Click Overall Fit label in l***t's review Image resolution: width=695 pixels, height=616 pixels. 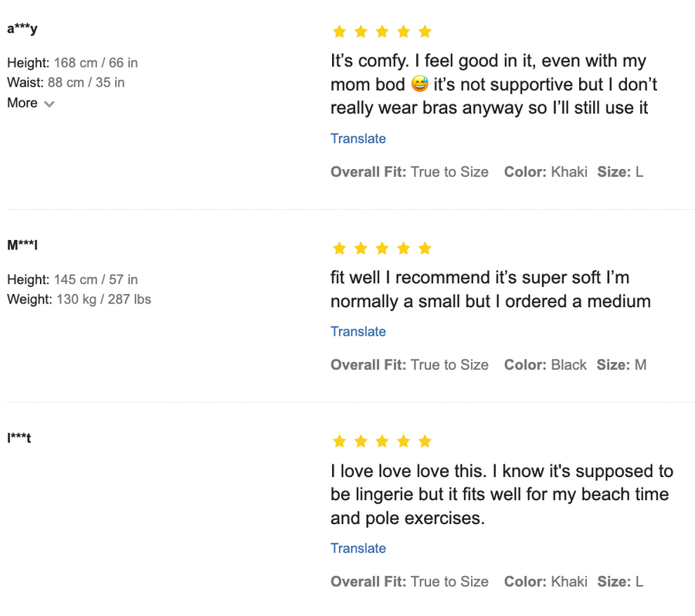point(368,582)
